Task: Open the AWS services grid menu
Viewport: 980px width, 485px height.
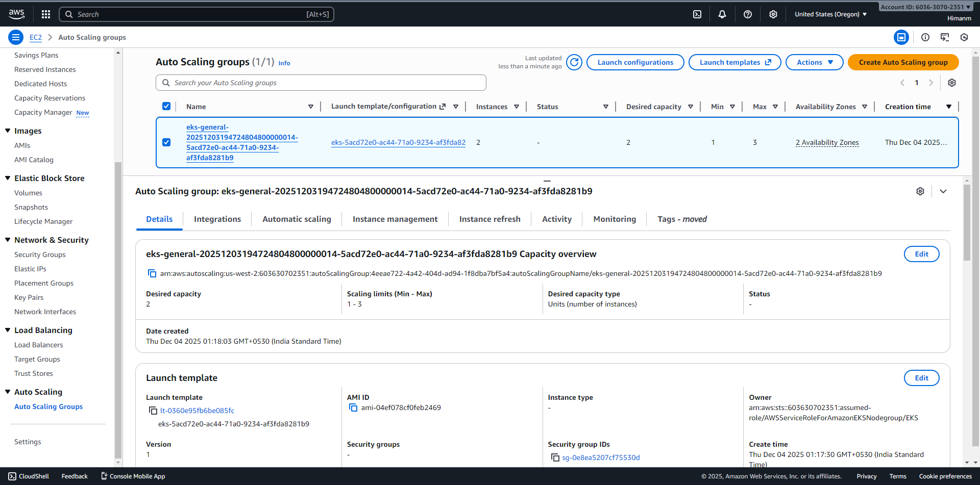Action: 46,14
